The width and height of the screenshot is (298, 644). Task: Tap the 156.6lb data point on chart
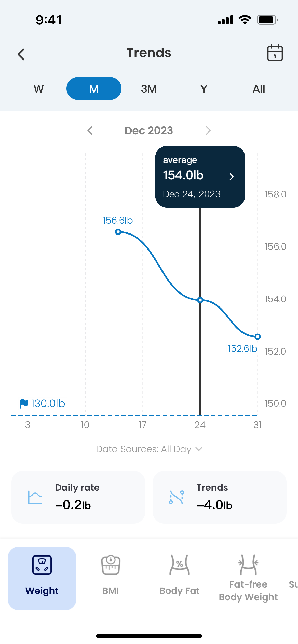pos(118,232)
